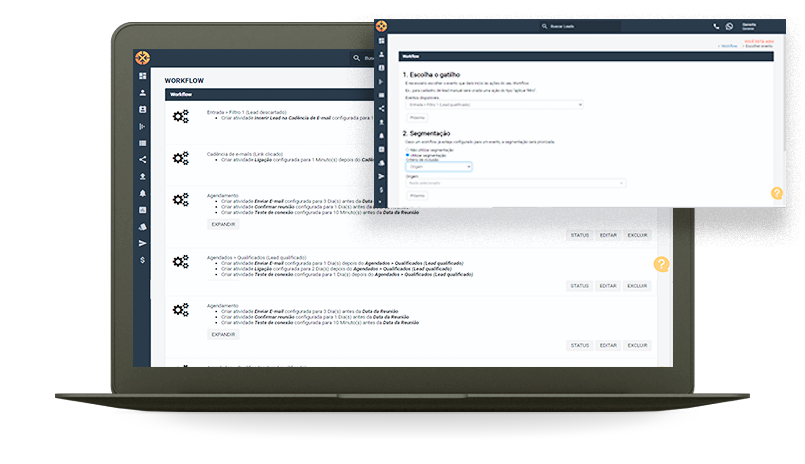Click the dollar sign icon in laptop sidebar

point(143,260)
